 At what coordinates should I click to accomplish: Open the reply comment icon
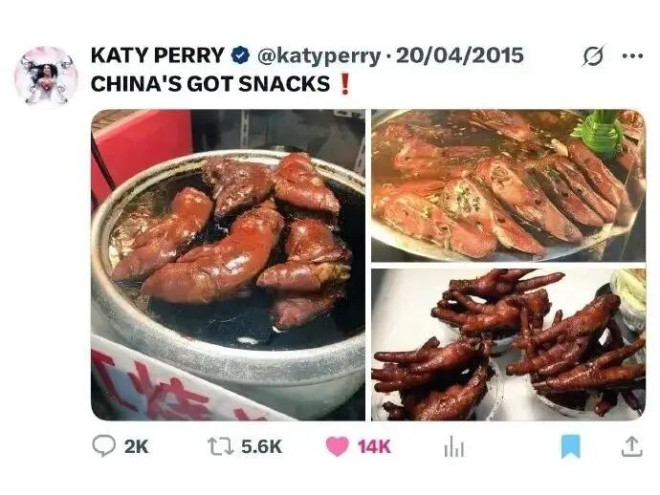tap(104, 446)
